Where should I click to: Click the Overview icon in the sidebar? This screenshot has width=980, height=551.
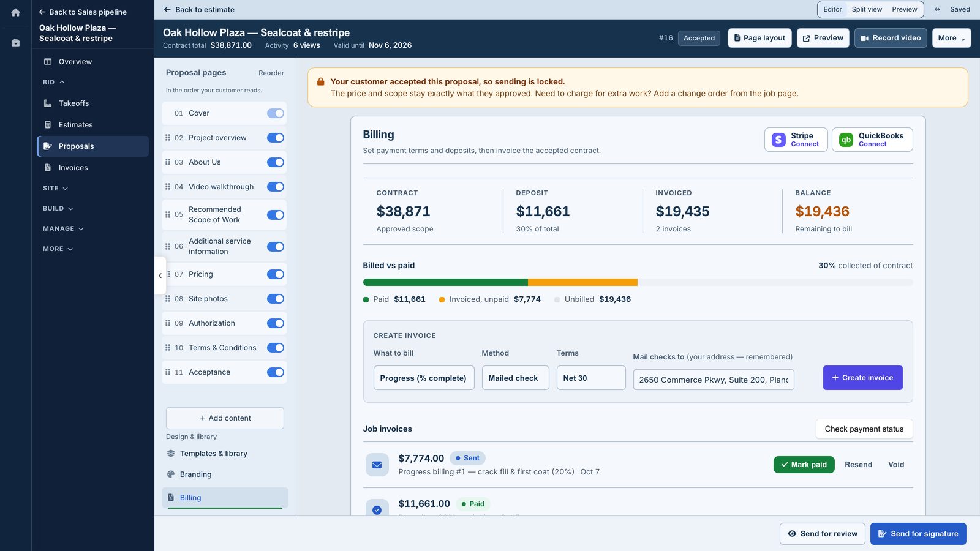(x=48, y=62)
